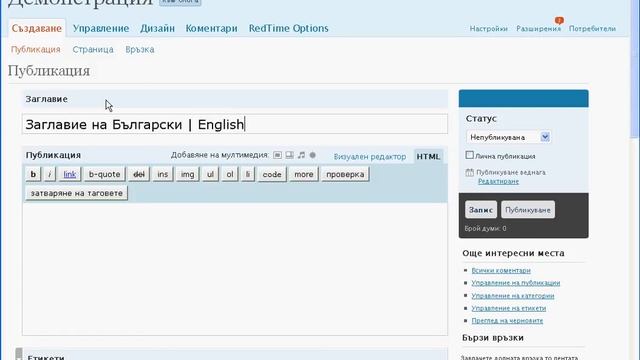This screenshot has width=640, height=360.
Task: Go to Разширения
Action: point(538,29)
